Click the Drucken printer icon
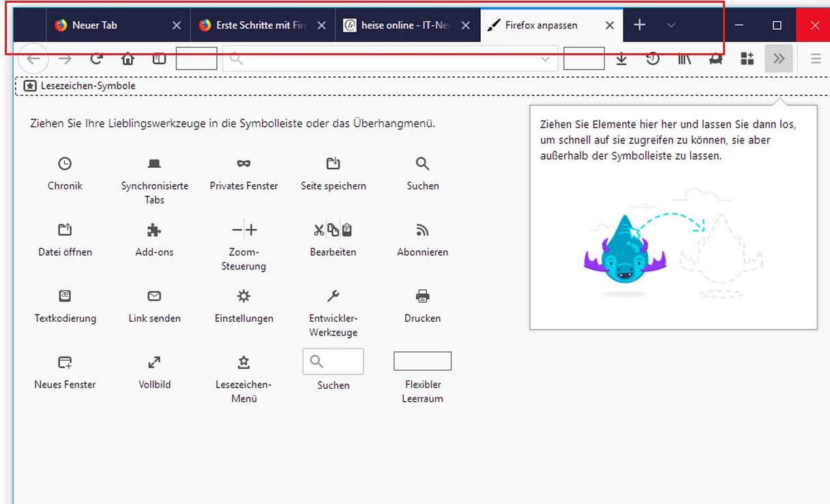 pyautogui.click(x=422, y=295)
